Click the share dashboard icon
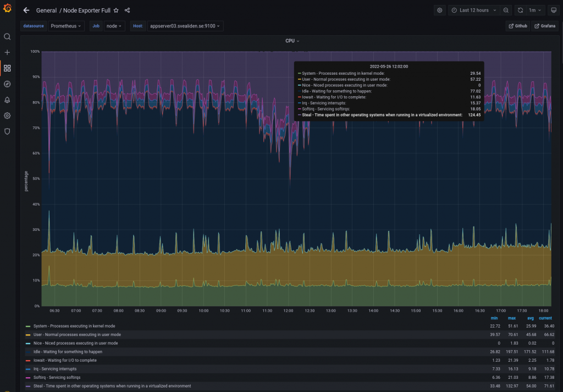Screen dimensions: 563x392 [128, 10]
